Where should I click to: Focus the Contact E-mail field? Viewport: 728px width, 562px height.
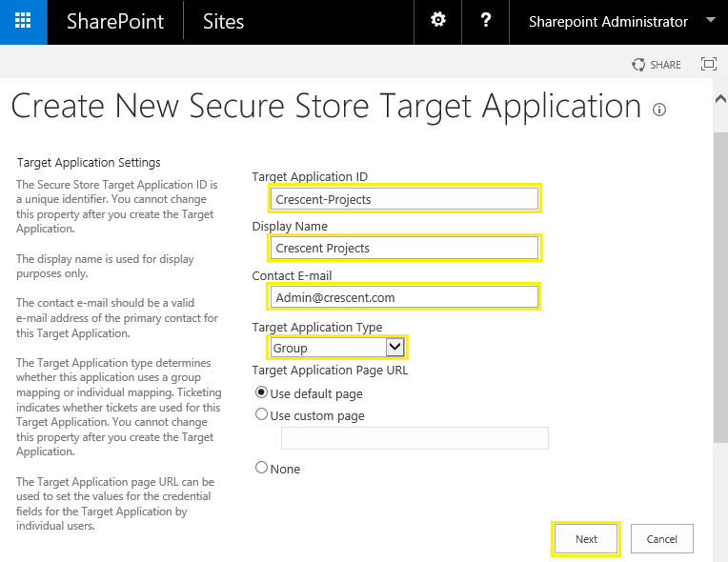tap(404, 297)
